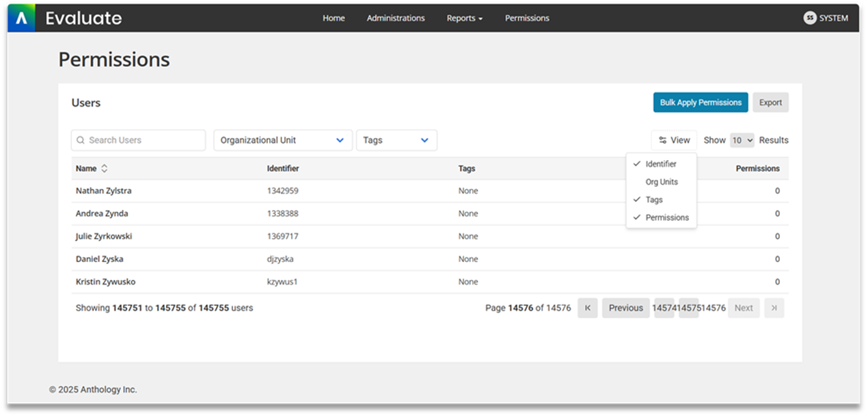The height and width of the screenshot is (416, 868).
Task: Go to the Previous page
Action: coord(625,308)
